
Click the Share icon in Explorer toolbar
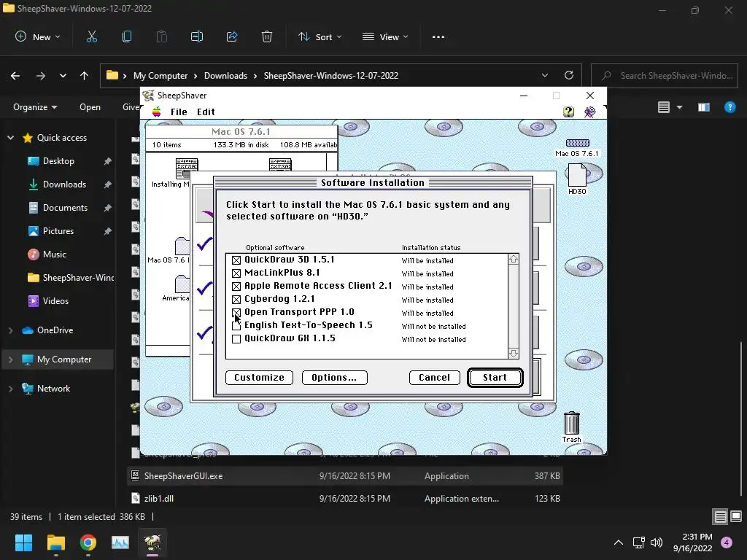click(232, 36)
